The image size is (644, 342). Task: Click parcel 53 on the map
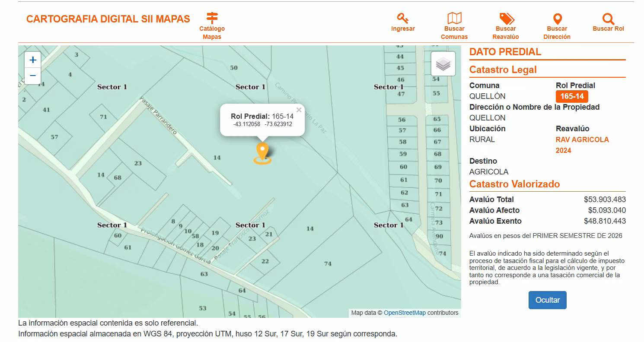click(x=202, y=308)
